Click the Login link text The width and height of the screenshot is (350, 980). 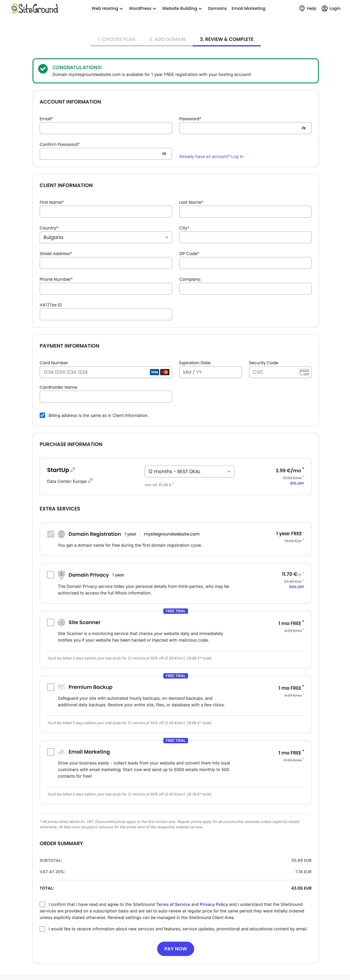(335, 8)
